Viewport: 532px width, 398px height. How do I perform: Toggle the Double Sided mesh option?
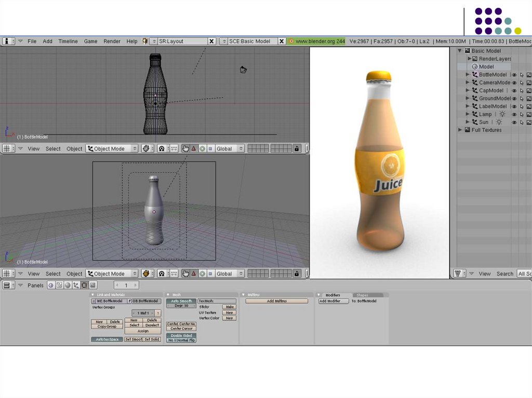181,335
